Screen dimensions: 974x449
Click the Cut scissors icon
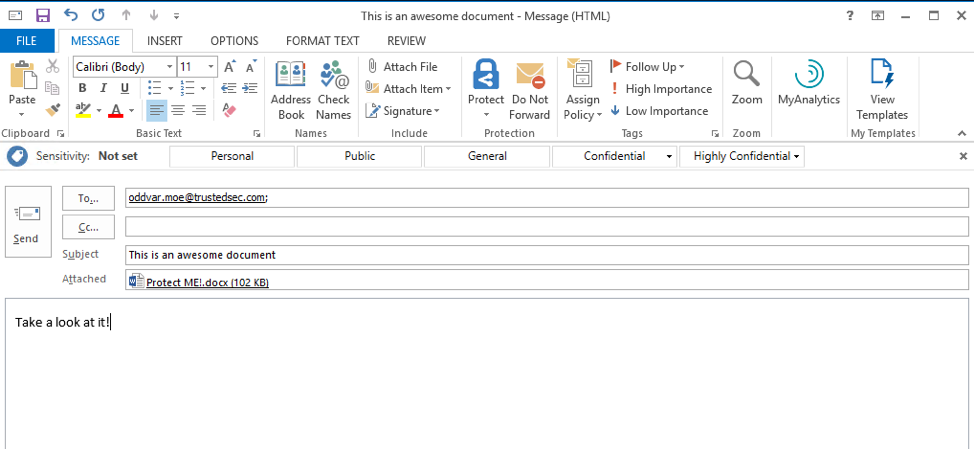click(x=53, y=66)
